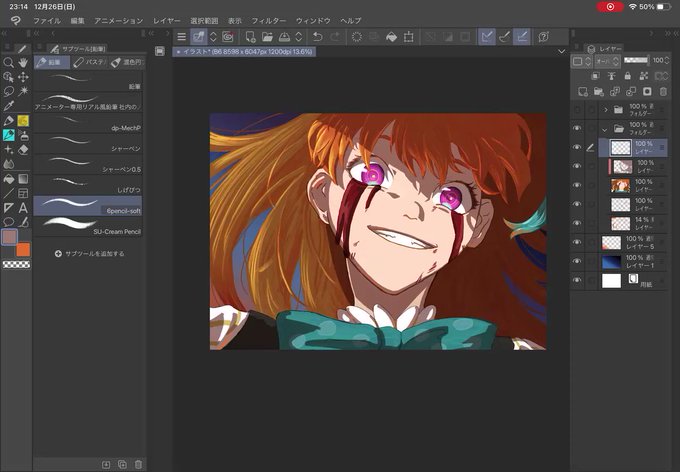
Task: Hide レイヤー 5 with its eye icon
Action: [577, 243]
